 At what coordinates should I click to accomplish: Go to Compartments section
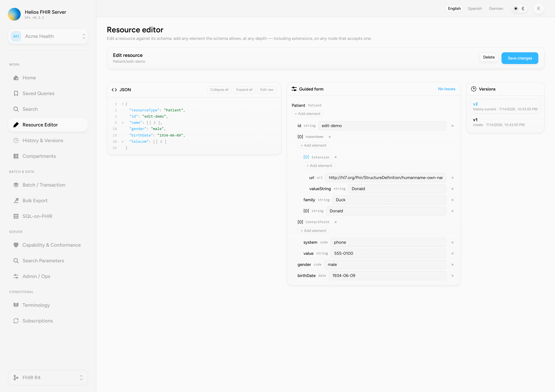pyautogui.click(x=48, y=156)
